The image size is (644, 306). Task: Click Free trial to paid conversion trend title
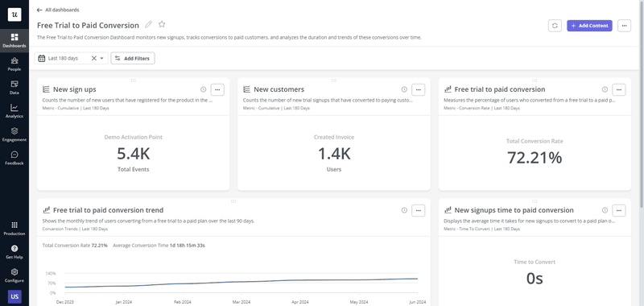coord(108,210)
